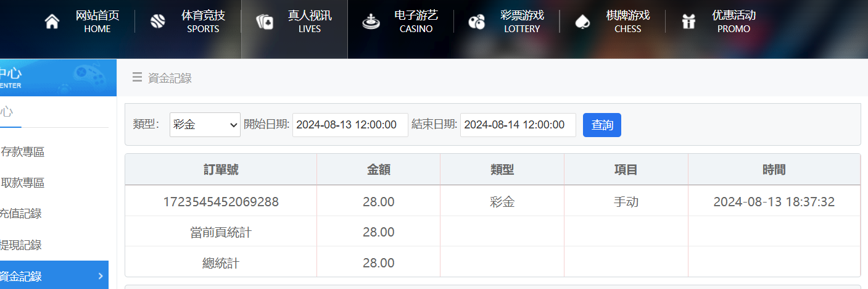Click the 結束日期 date field
Image resolution: width=868 pixels, height=289 pixels.
pyautogui.click(x=518, y=125)
